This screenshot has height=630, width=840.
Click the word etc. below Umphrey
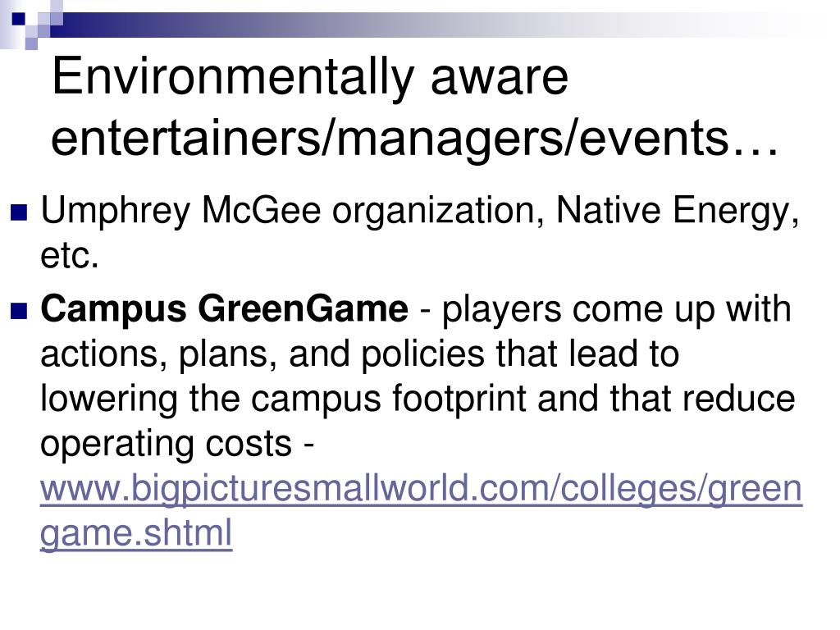point(70,256)
